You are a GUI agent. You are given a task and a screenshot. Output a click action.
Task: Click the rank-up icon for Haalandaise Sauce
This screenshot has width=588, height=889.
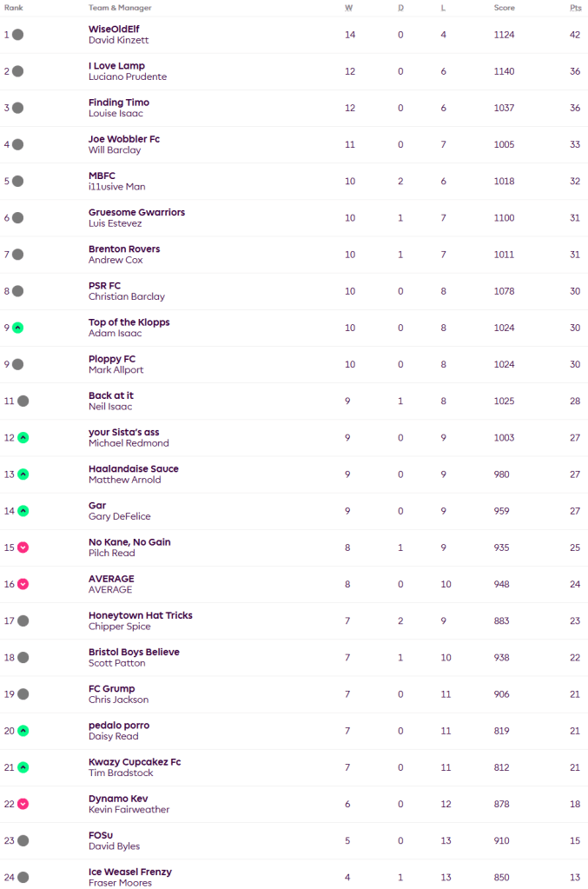pos(23,474)
